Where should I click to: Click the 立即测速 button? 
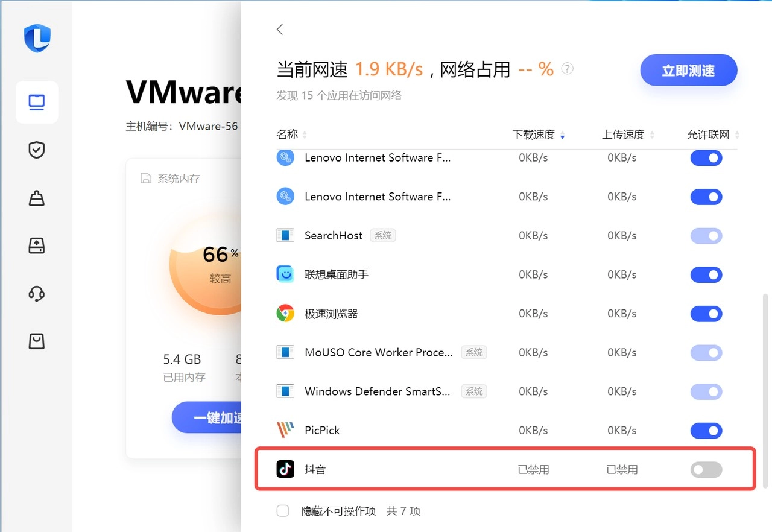click(x=689, y=71)
